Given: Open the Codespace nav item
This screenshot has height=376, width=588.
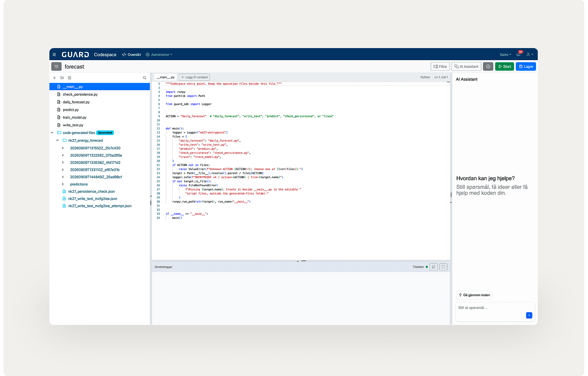Looking at the screenshot, I should (x=105, y=55).
